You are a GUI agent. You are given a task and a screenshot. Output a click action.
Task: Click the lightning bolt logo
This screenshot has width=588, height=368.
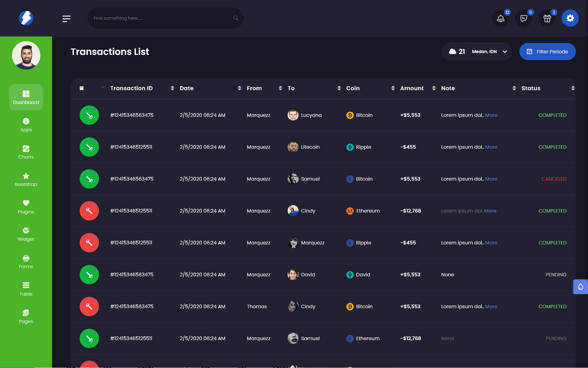[26, 18]
